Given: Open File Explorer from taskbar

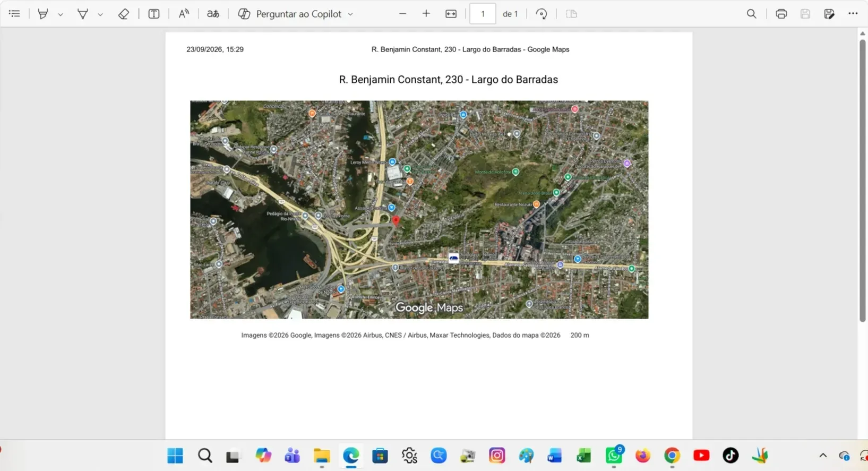Looking at the screenshot, I should coord(322,456).
